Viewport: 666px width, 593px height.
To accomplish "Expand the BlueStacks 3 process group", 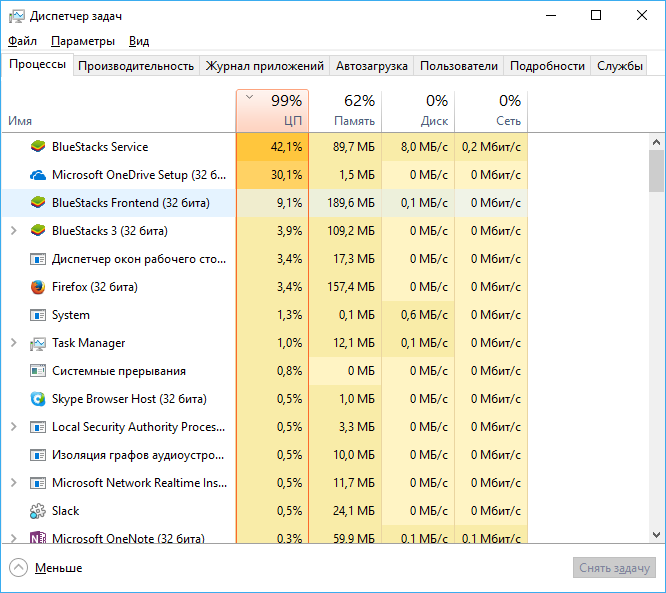I will (x=14, y=231).
